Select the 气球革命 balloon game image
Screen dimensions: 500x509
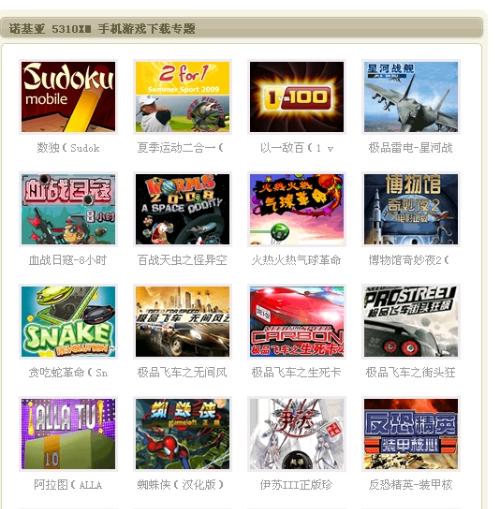tap(297, 209)
